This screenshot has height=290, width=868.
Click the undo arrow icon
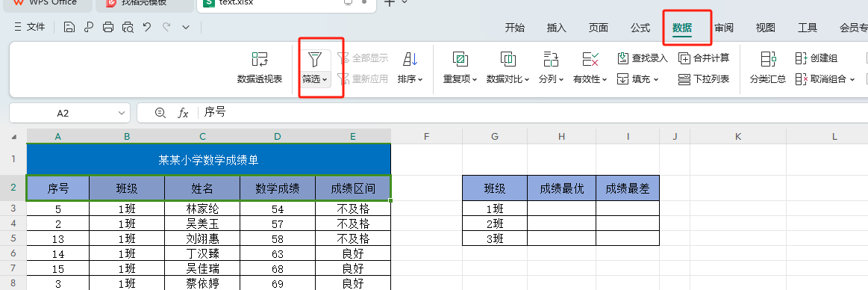coord(147,27)
